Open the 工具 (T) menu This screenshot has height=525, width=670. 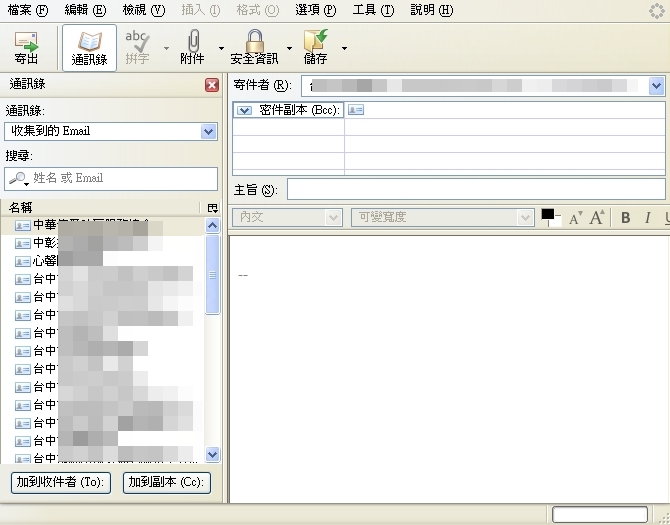[x=373, y=10]
